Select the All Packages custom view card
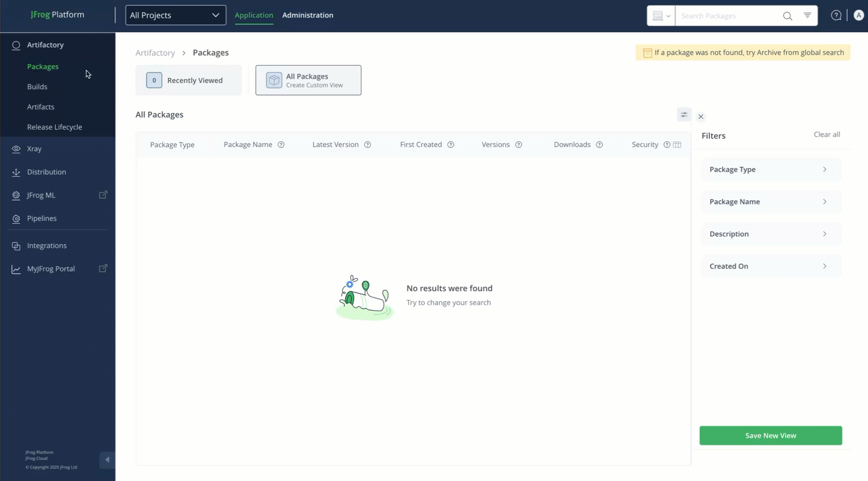868x481 pixels. point(308,80)
